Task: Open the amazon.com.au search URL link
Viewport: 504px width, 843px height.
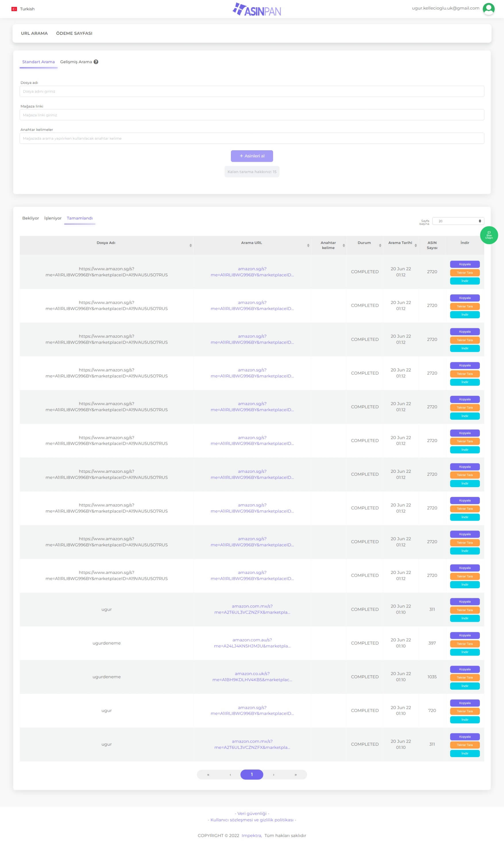Action: pos(252,643)
